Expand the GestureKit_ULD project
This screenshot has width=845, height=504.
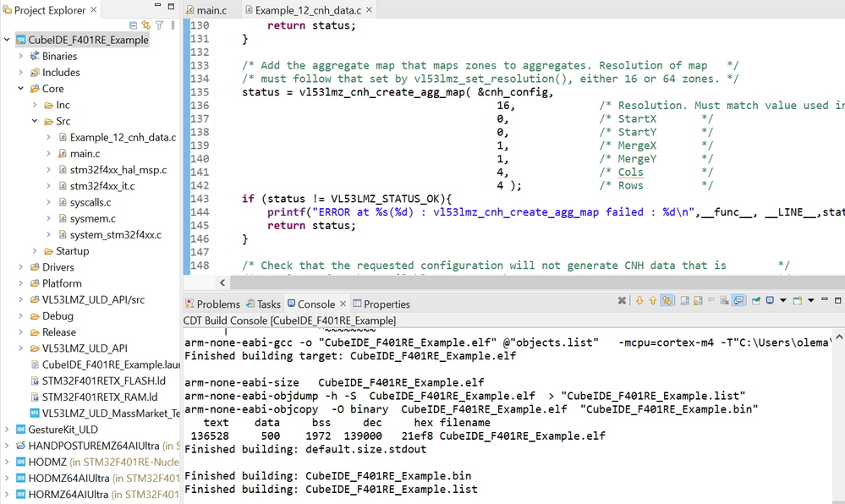pos(7,429)
